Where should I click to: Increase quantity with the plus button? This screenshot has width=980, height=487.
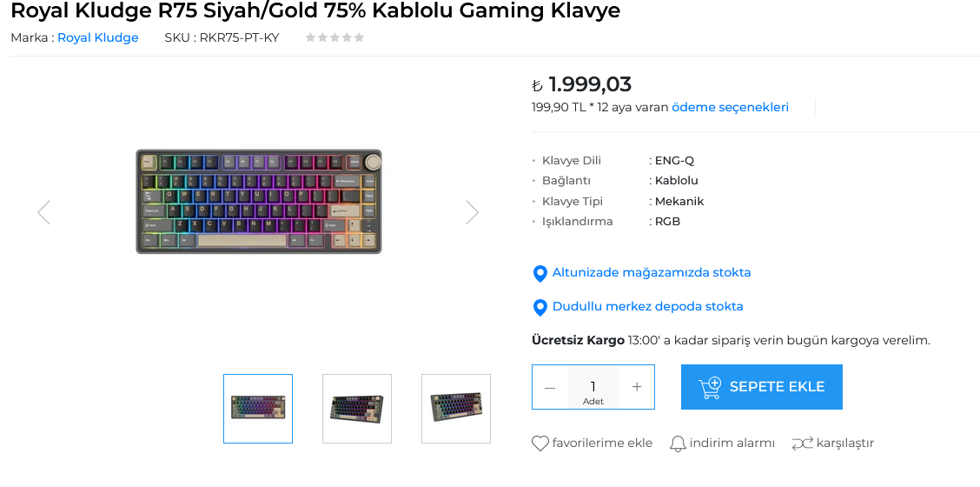pos(636,388)
